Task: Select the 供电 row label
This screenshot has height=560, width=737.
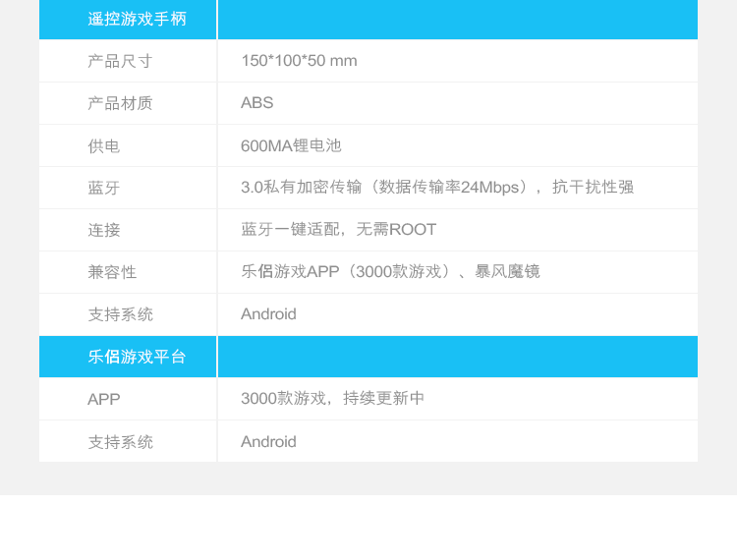Action: coord(104,146)
